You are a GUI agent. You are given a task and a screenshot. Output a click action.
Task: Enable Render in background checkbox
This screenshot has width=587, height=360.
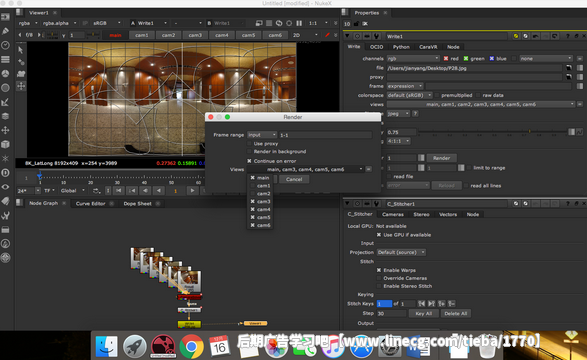click(249, 152)
